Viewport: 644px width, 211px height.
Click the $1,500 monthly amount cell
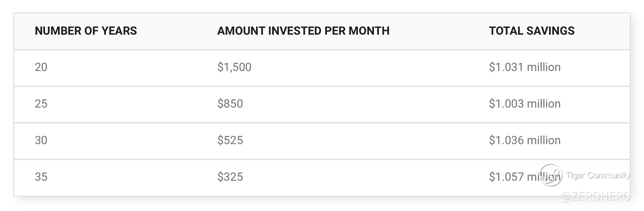234,67
